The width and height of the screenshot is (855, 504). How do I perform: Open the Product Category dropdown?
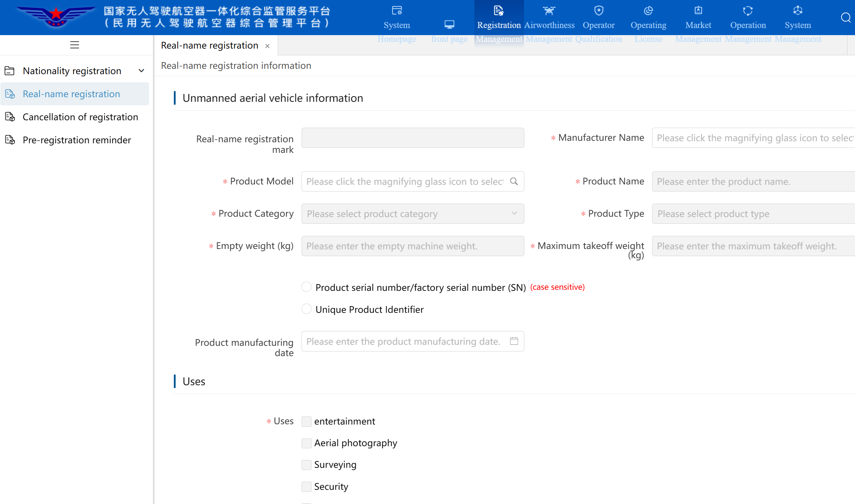pyautogui.click(x=413, y=214)
